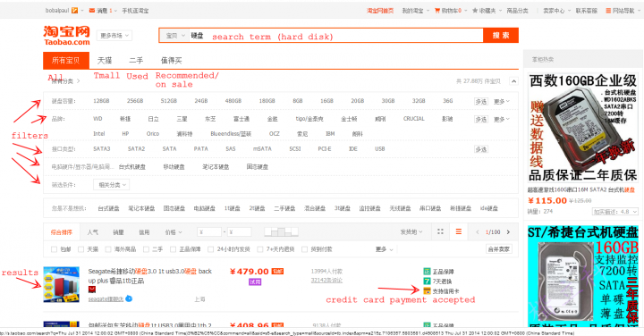644x336 pixels.
Task: Sort results by 销量 sales volume
Action: (x=118, y=232)
